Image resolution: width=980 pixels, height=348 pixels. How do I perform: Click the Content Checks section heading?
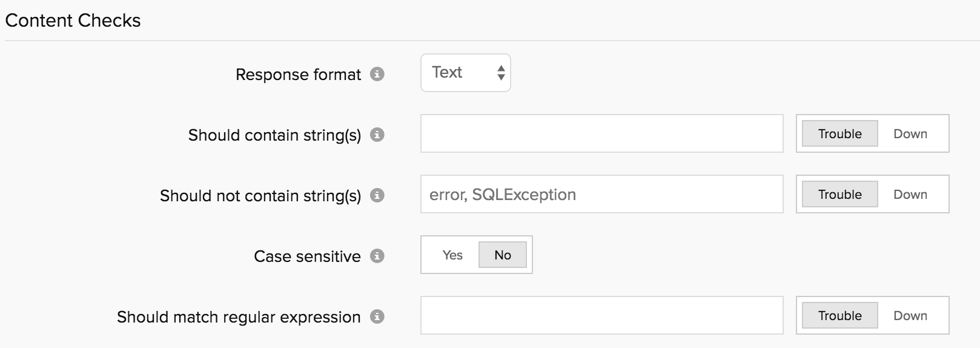[x=73, y=21]
